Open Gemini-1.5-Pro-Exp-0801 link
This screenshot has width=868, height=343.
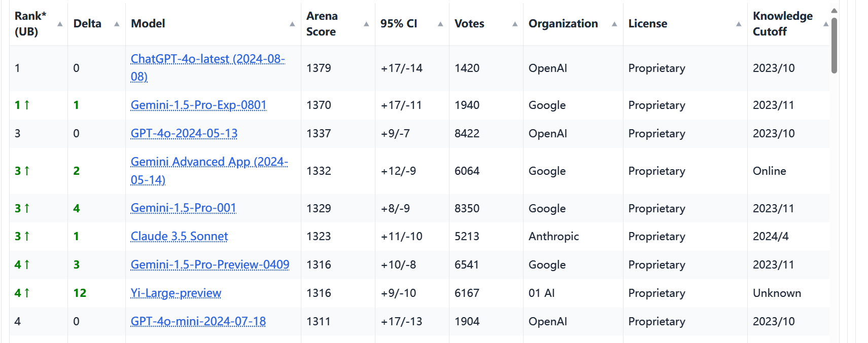(x=198, y=105)
